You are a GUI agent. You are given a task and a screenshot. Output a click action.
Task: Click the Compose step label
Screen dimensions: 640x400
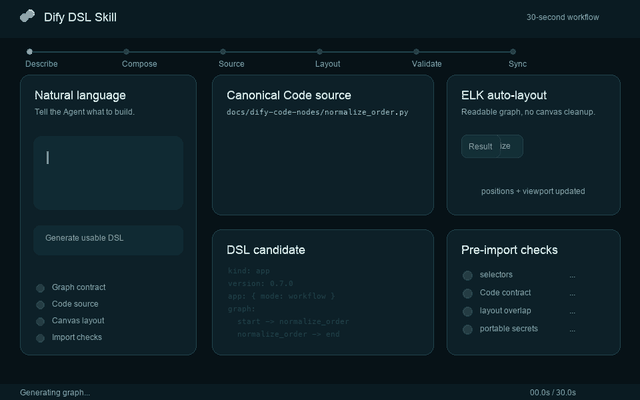click(139, 64)
